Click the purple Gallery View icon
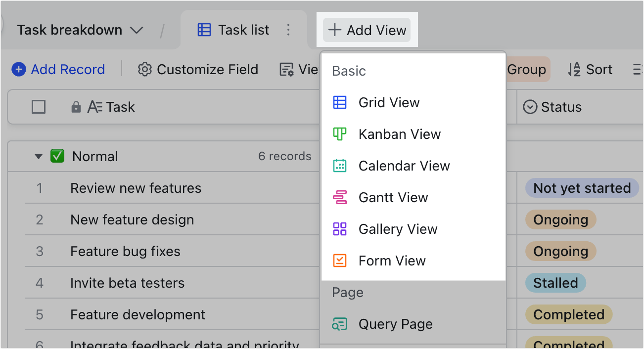The height and width of the screenshot is (349, 644). pyautogui.click(x=340, y=229)
